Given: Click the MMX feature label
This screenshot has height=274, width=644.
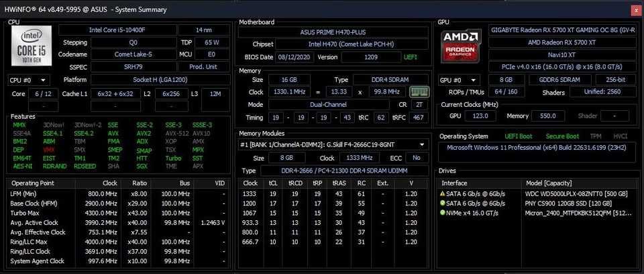Looking at the screenshot, I should point(19,125).
